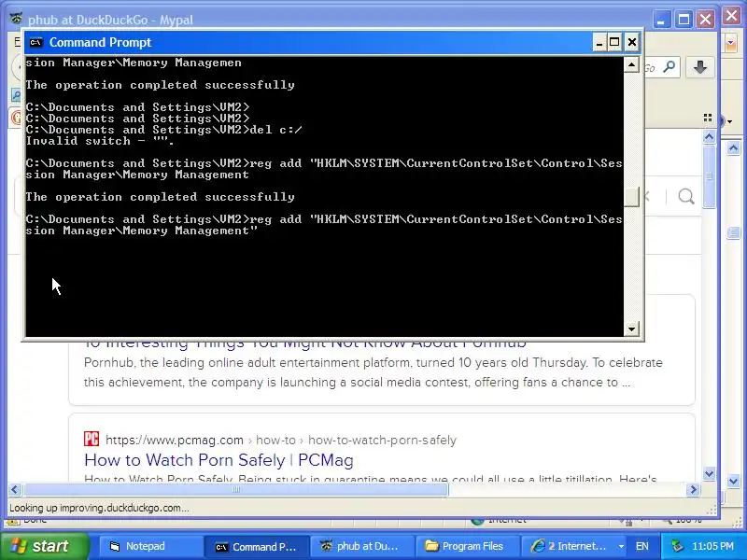747x560 pixels.
Task: Click the status text 'Looking up improving.duckduckgo.com'
Action: [x=99, y=508]
